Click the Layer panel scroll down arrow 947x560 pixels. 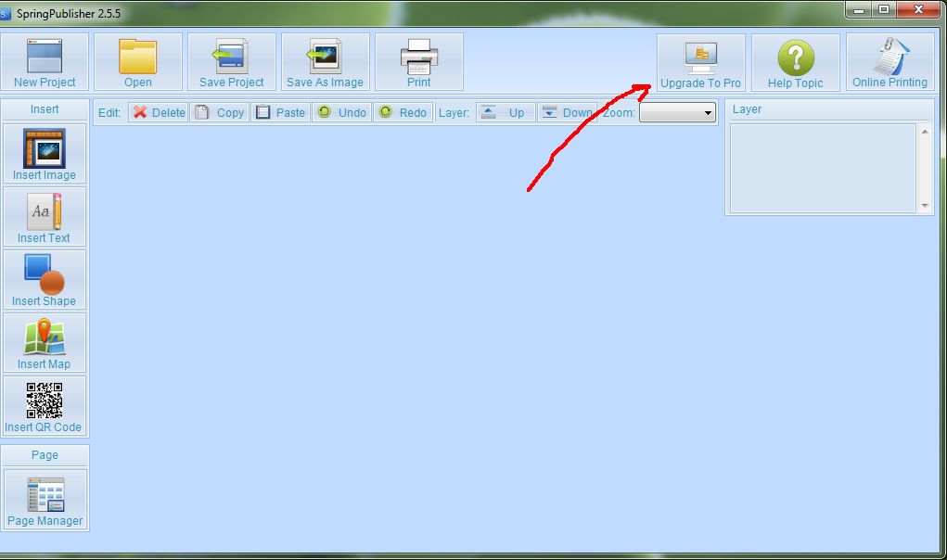[x=925, y=206]
